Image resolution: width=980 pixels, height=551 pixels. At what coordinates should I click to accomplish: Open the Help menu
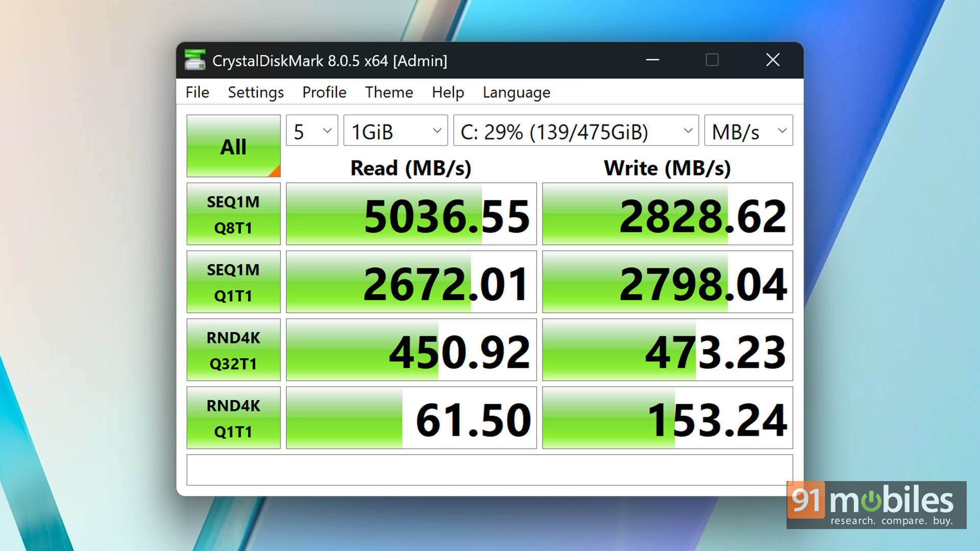pyautogui.click(x=448, y=92)
